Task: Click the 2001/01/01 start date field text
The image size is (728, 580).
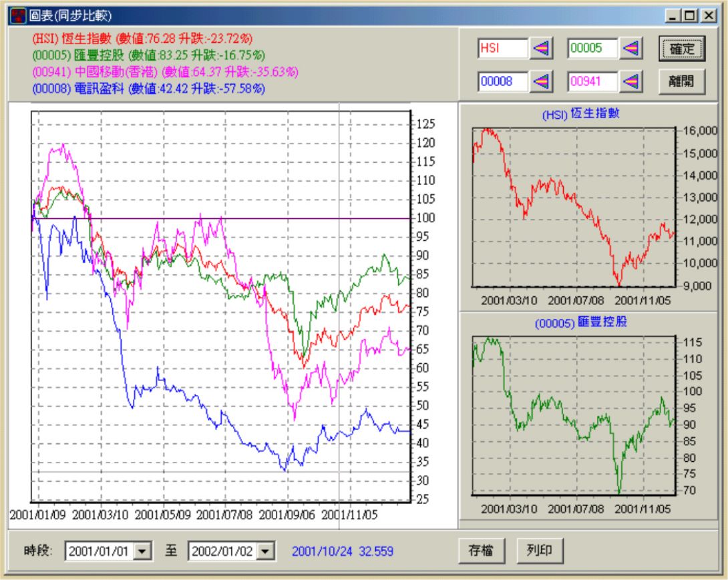Action: pos(100,551)
